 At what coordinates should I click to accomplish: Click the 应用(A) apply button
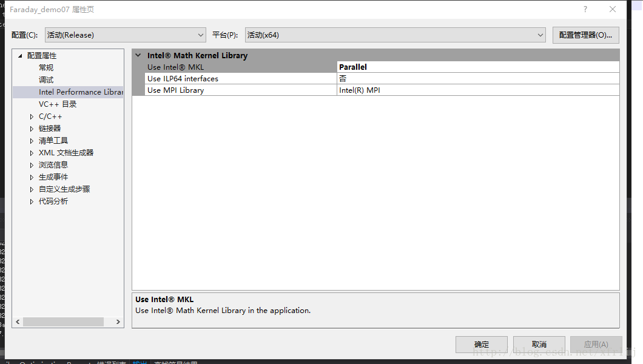point(596,345)
